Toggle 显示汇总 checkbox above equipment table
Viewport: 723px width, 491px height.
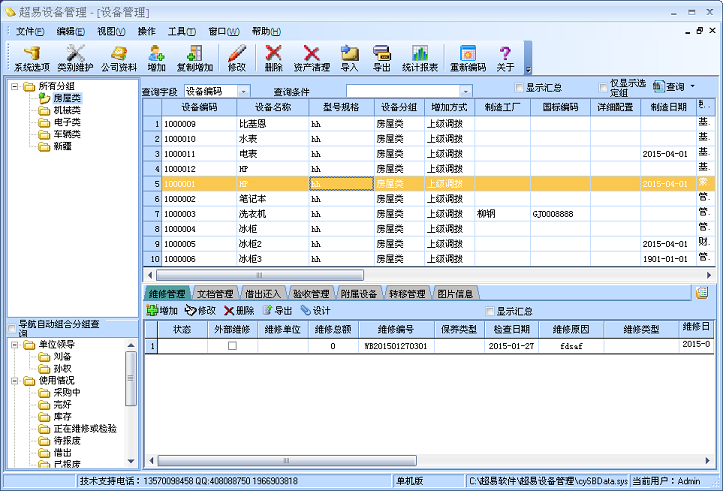(x=518, y=88)
